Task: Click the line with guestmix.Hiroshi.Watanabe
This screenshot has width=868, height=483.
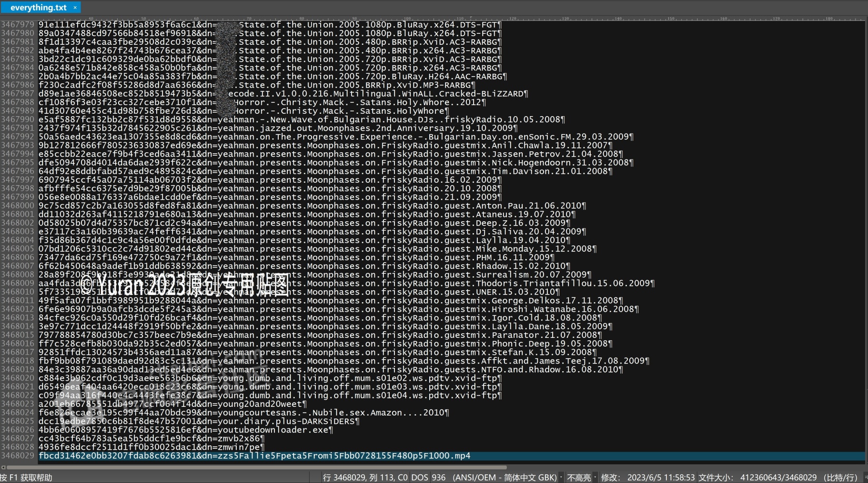Action: pos(339,309)
